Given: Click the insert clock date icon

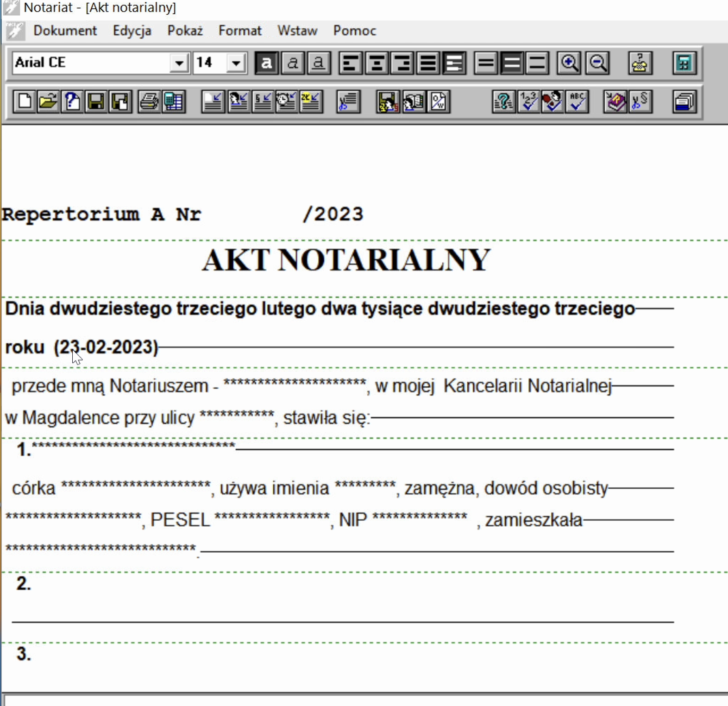Looking at the screenshot, I should (286, 101).
